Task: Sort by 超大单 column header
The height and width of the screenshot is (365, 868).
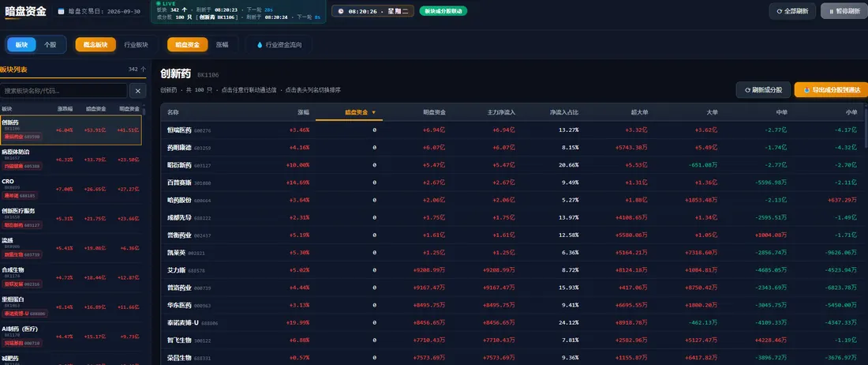Action: (639, 112)
